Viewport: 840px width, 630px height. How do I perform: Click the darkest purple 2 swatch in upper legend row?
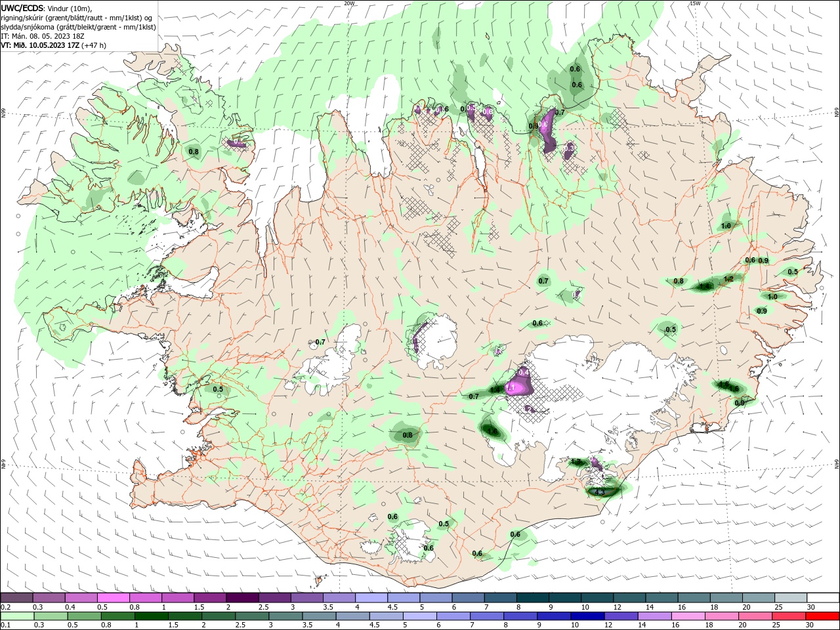click(x=242, y=597)
